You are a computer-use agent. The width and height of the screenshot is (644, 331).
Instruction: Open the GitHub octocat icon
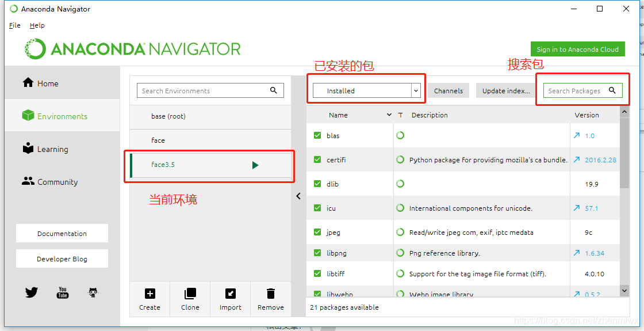click(93, 292)
